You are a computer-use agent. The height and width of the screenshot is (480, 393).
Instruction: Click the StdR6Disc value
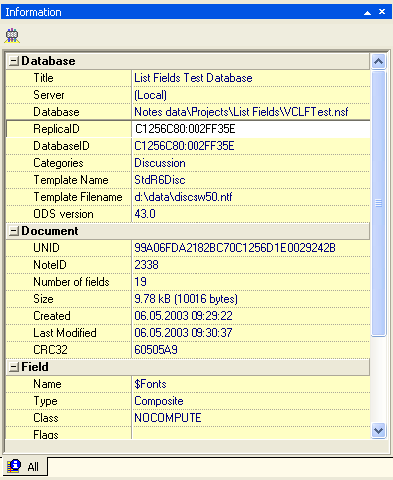tap(160, 180)
